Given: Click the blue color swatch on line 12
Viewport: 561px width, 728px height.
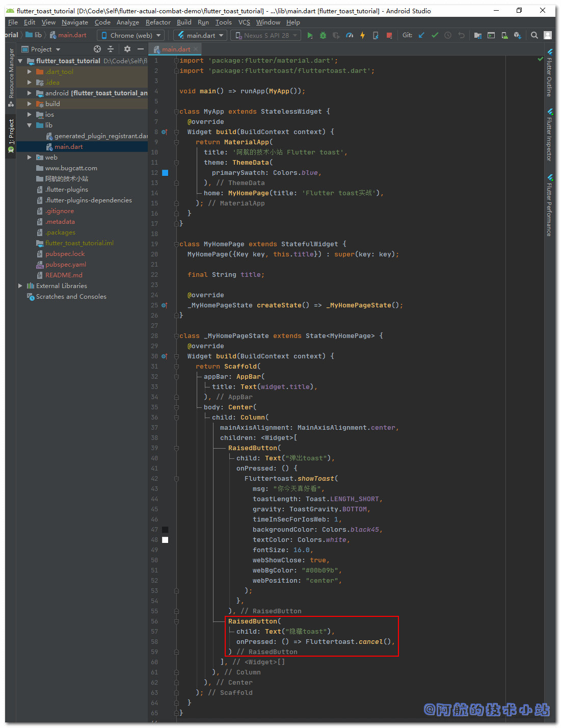Looking at the screenshot, I should [x=165, y=173].
